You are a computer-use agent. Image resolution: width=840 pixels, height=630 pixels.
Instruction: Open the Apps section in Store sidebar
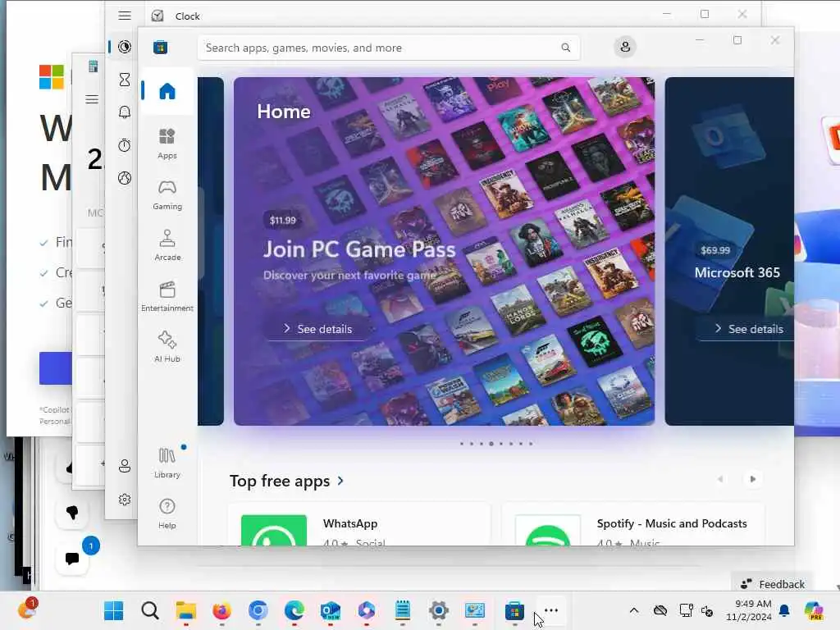[167, 144]
